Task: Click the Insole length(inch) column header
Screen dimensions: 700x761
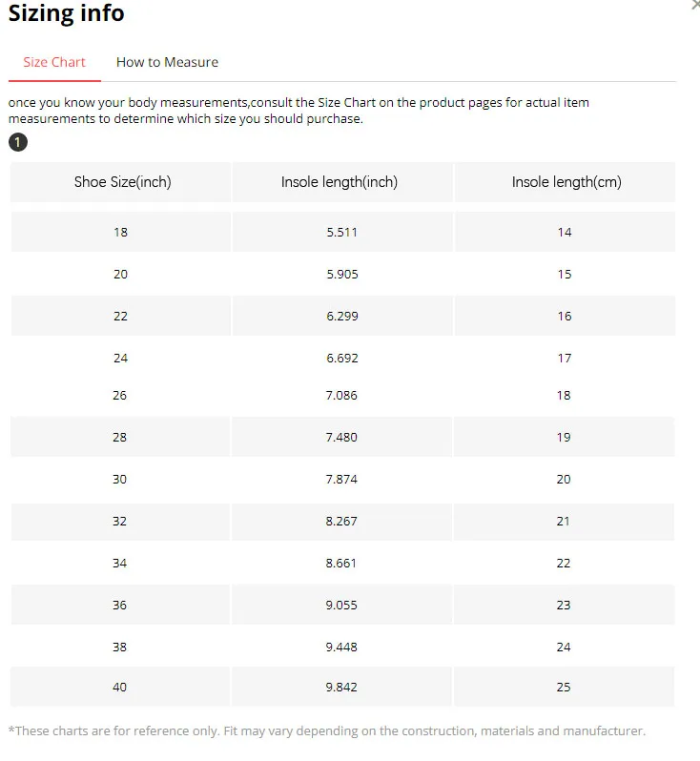Action: coord(340,181)
